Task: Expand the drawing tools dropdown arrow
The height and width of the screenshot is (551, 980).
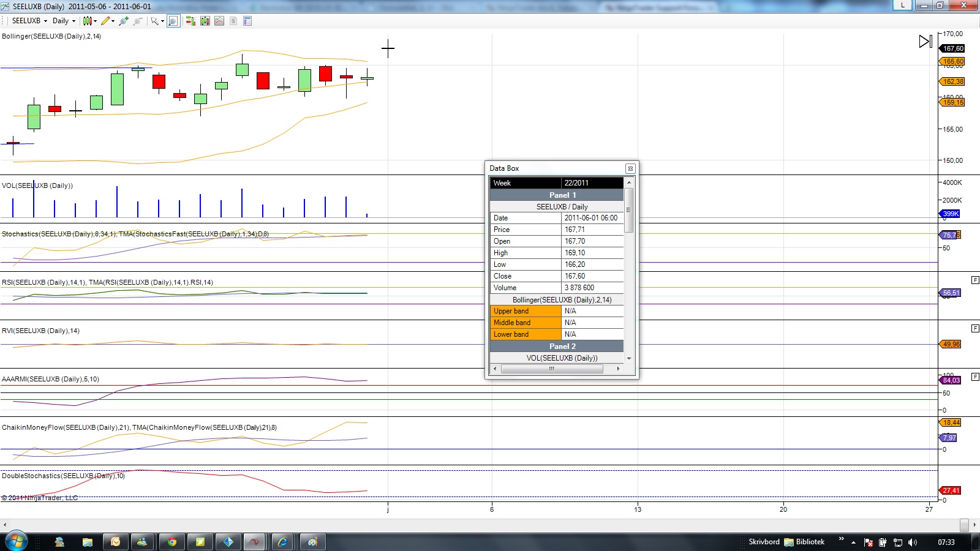Action: pos(113,21)
